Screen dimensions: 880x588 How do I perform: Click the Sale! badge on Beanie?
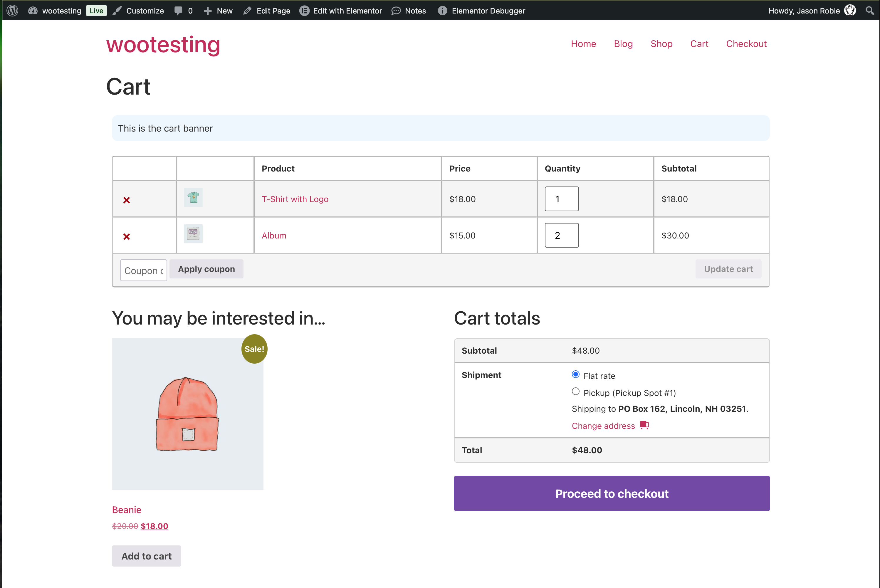point(254,349)
